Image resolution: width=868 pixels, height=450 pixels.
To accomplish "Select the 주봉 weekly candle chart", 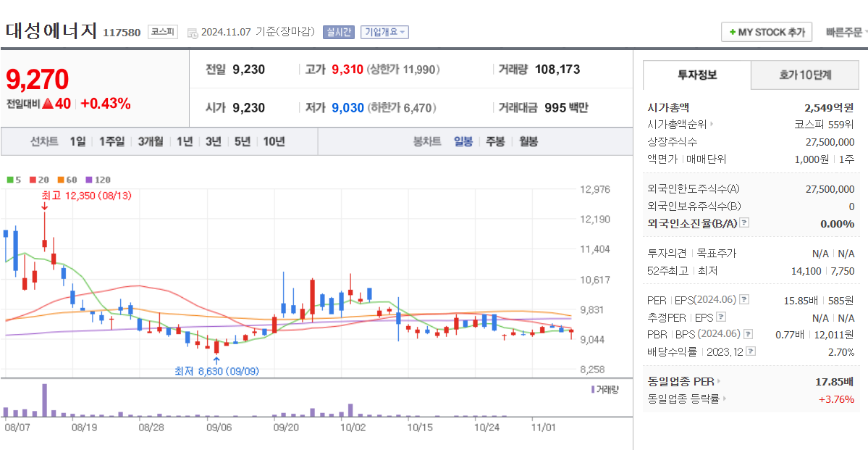I will click(x=495, y=141).
